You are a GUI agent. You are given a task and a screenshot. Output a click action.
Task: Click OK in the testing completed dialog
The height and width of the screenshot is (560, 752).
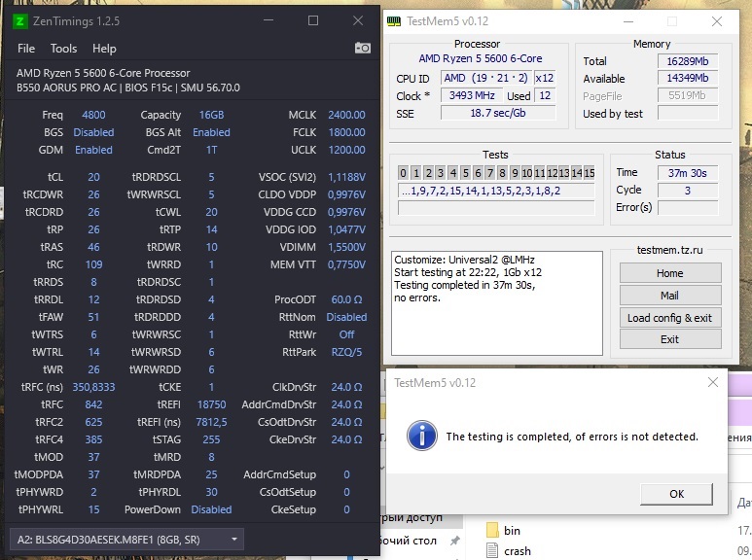pyautogui.click(x=676, y=494)
